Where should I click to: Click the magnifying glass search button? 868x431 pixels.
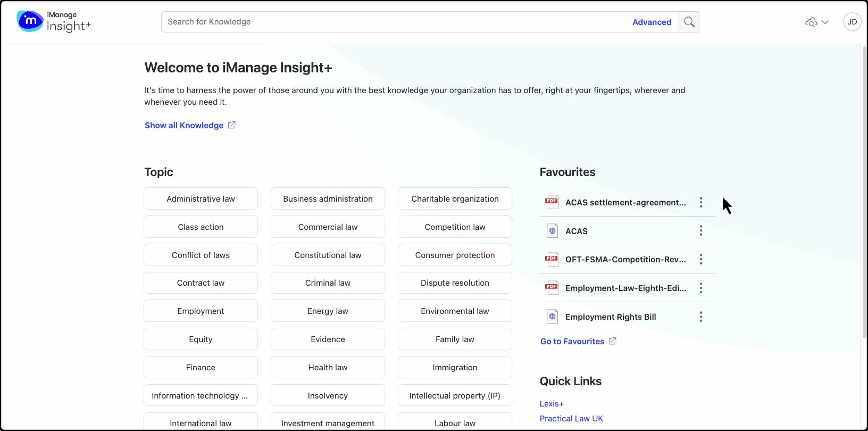coord(689,22)
